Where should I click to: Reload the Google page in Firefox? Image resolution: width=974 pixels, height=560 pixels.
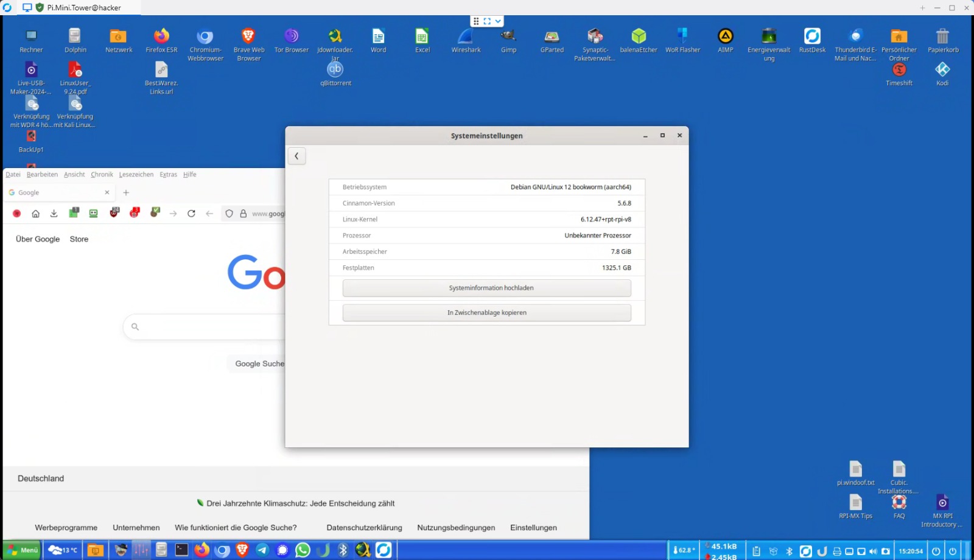click(191, 214)
